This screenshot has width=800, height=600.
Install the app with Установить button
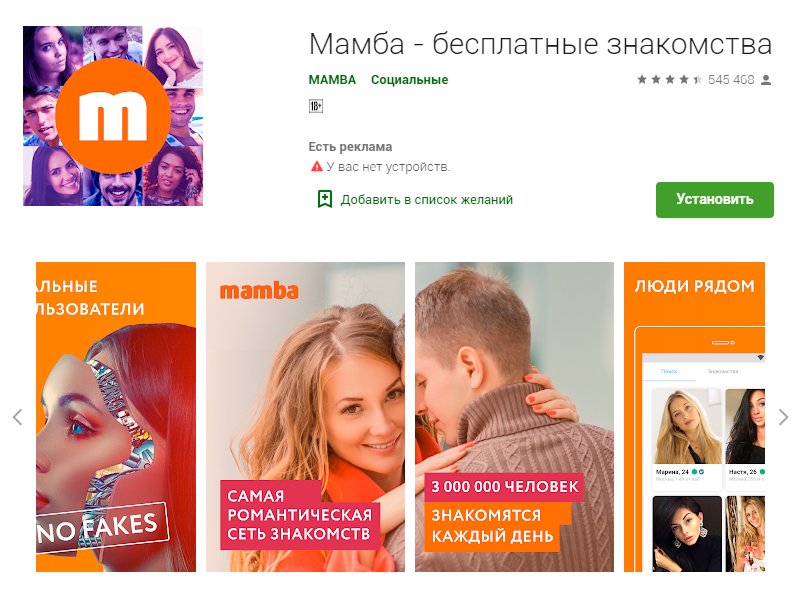click(714, 199)
